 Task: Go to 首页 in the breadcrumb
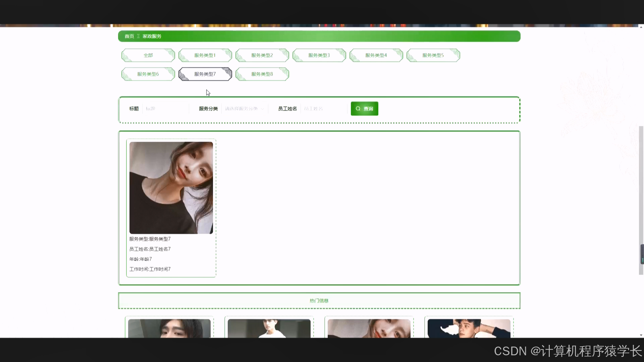point(129,36)
